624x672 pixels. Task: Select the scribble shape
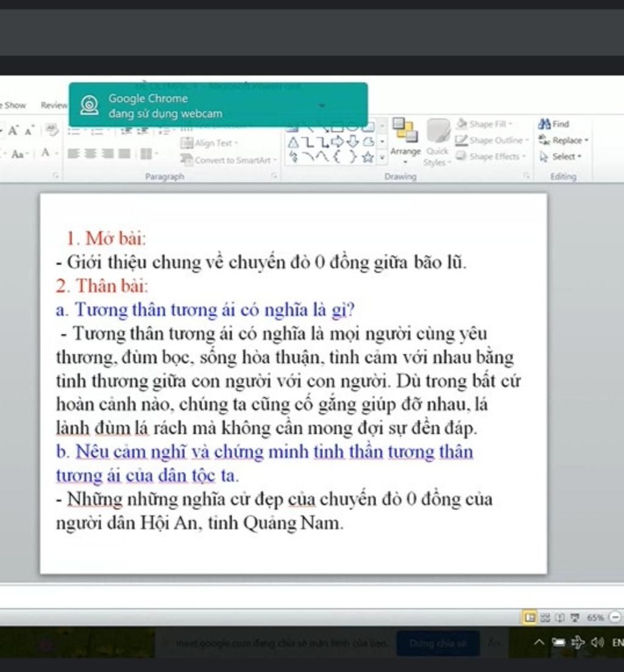point(293,157)
